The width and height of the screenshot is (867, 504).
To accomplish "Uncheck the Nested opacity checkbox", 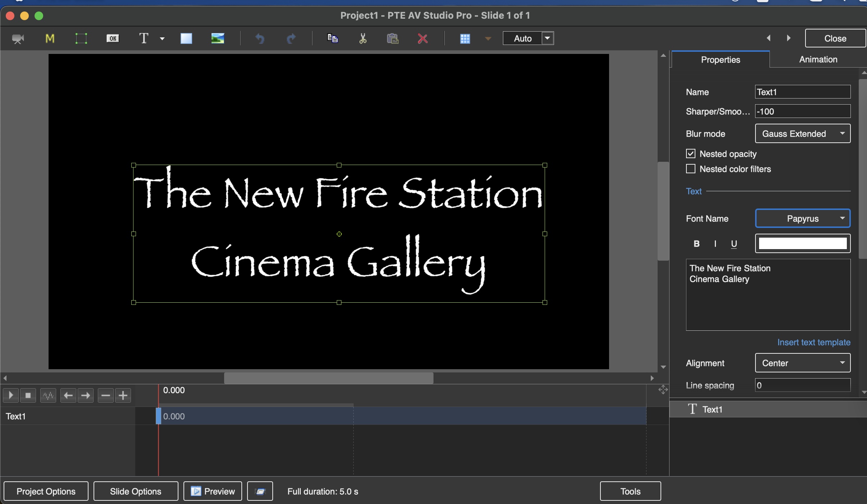I will click(x=691, y=154).
